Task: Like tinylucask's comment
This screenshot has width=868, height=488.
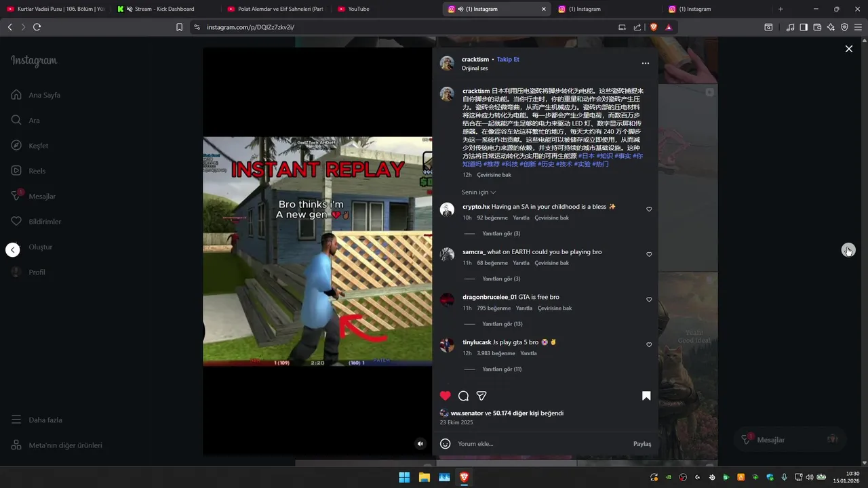Action: point(649,345)
